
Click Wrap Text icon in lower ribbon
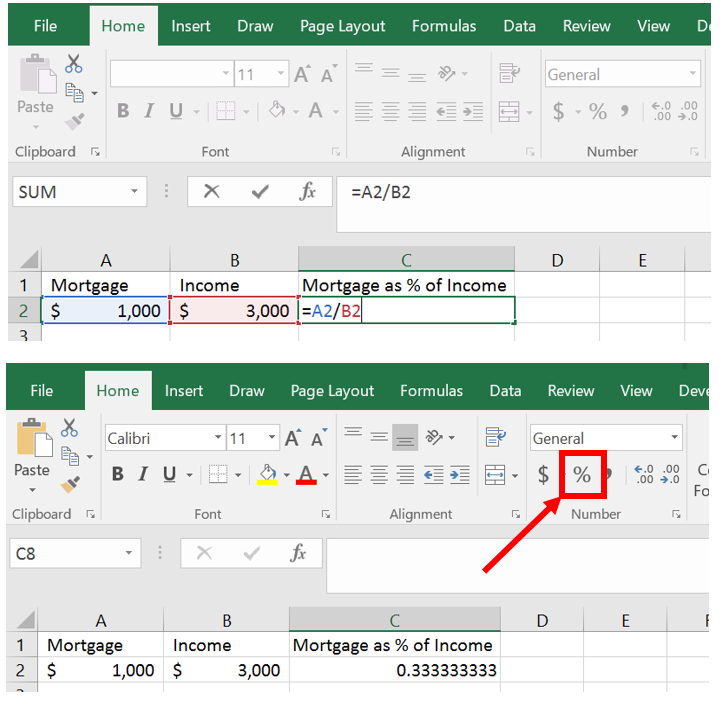[495, 437]
